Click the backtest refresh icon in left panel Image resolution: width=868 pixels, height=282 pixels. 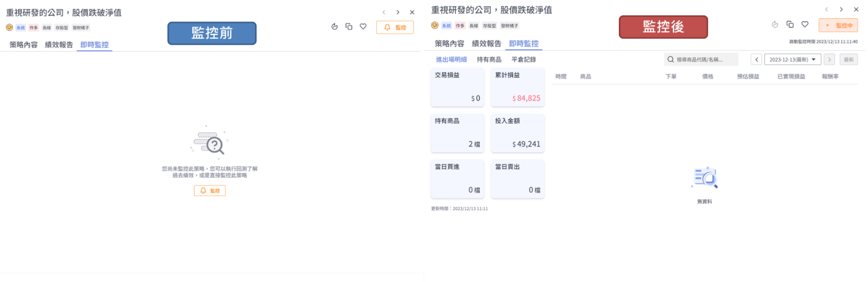334,27
